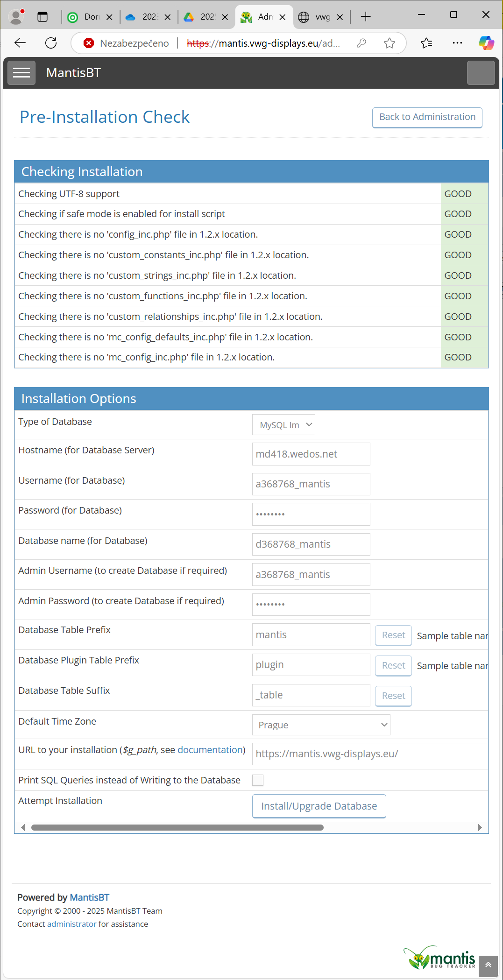Click Install/Upgrade Database button
The height and width of the screenshot is (980, 503).
click(x=319, y=806)
